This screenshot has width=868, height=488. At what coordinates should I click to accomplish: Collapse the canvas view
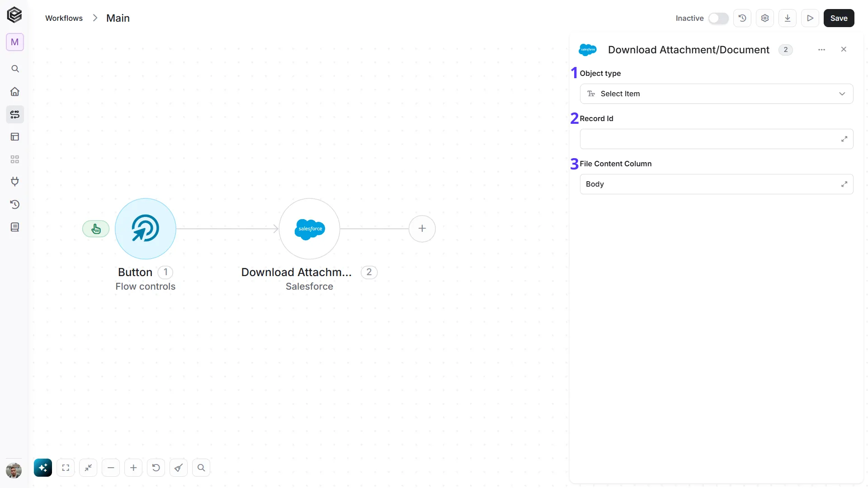click(x=88, y=468)
